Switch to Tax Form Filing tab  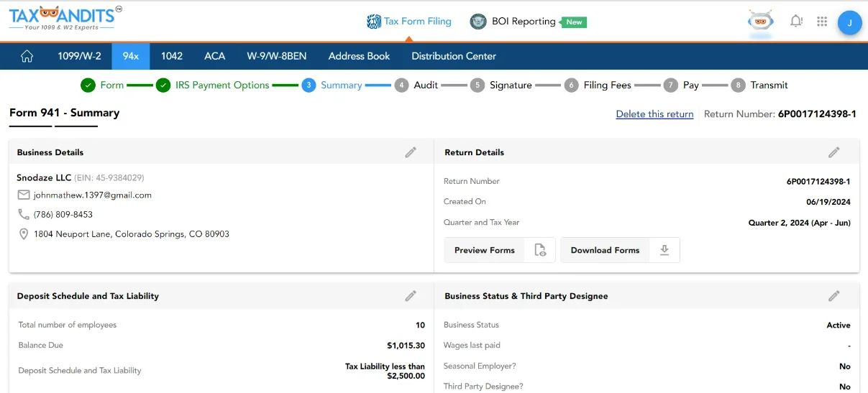coord(408,22)
